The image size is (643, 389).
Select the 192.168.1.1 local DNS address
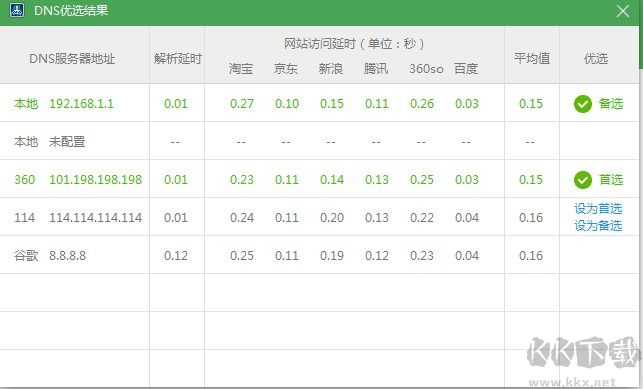[81, 104]
